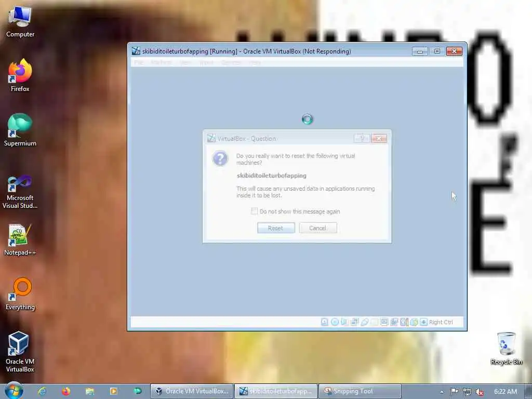Click the Action Center flag tray icon

tap(454, 392)
